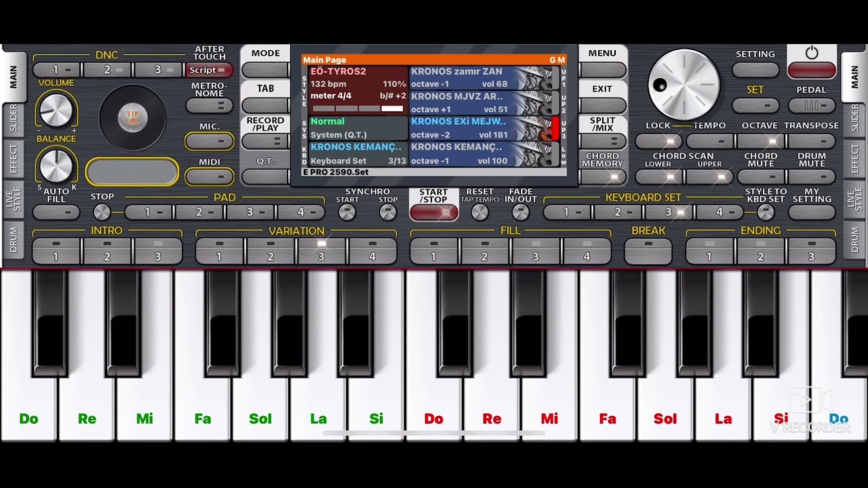Toggle the After Touch Script button
Viewport: 868px width, 488px height.
209,70
